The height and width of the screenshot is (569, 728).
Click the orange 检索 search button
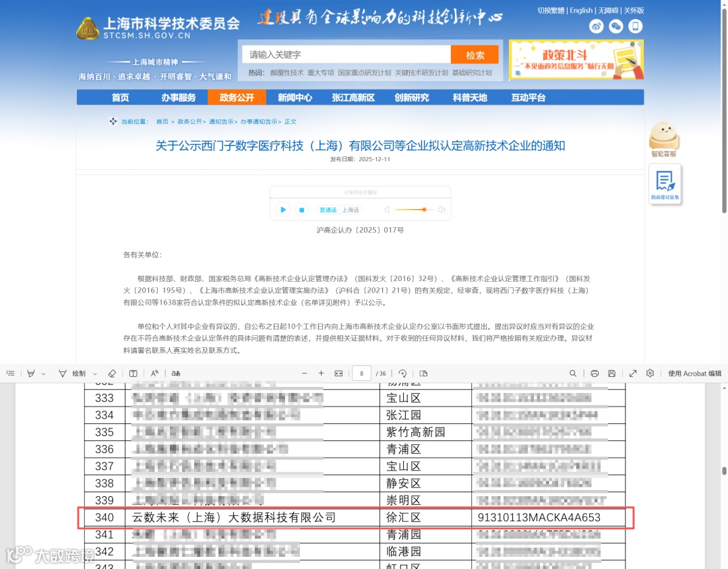475,55
